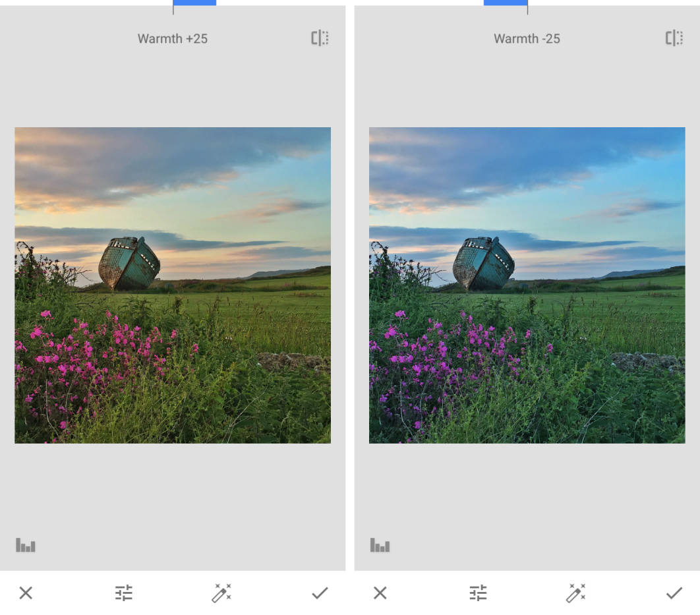Open the adjustment sliders icon, right panel
This screenshot has height=615, width=700.
pos(478,593)
